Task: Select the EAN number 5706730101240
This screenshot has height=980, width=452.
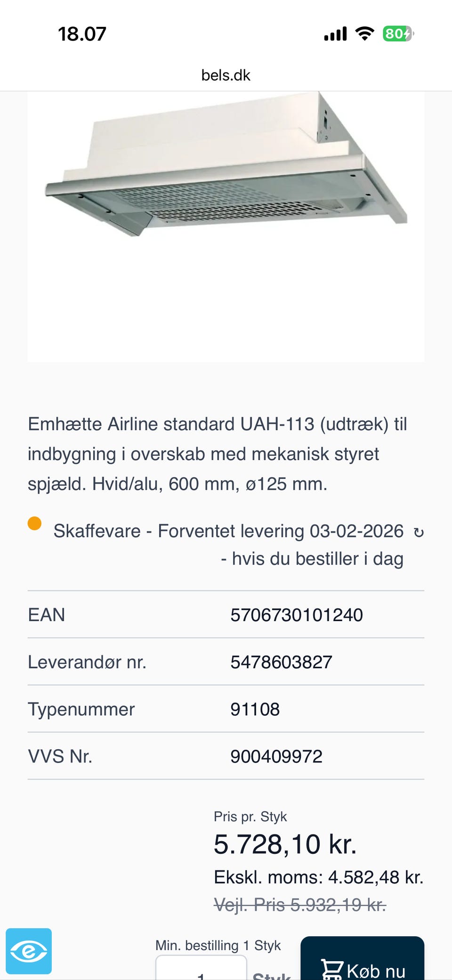Action: pyautogui.click(x=297, y=615)
